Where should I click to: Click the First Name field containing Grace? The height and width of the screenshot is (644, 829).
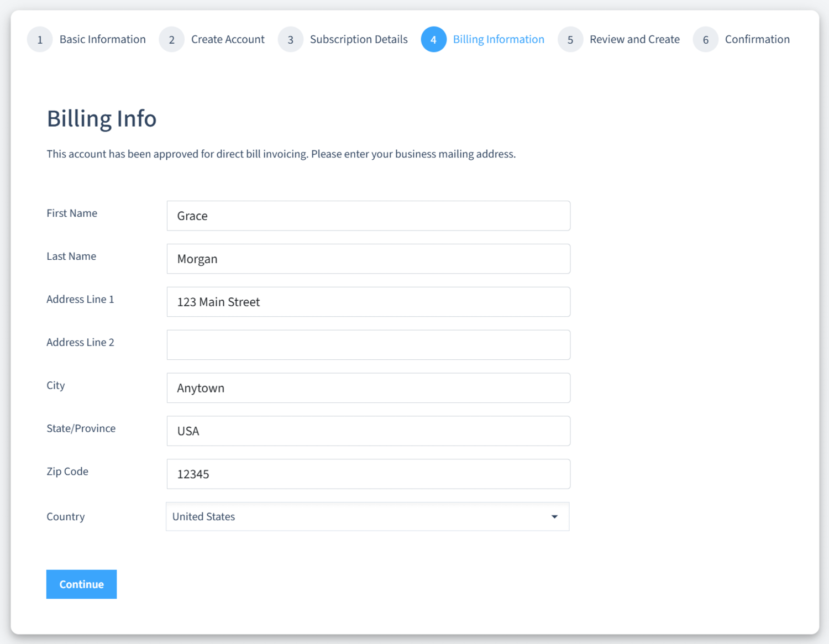(368, 216)
